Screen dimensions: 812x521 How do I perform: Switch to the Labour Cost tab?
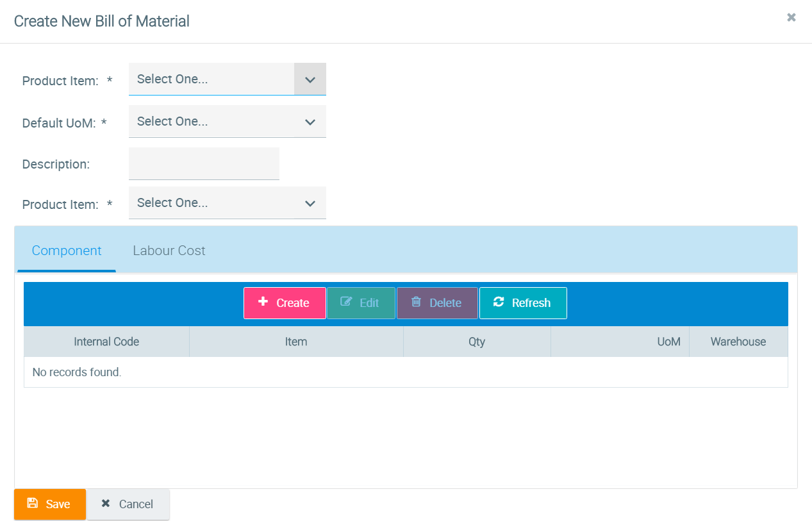point(169,251)
